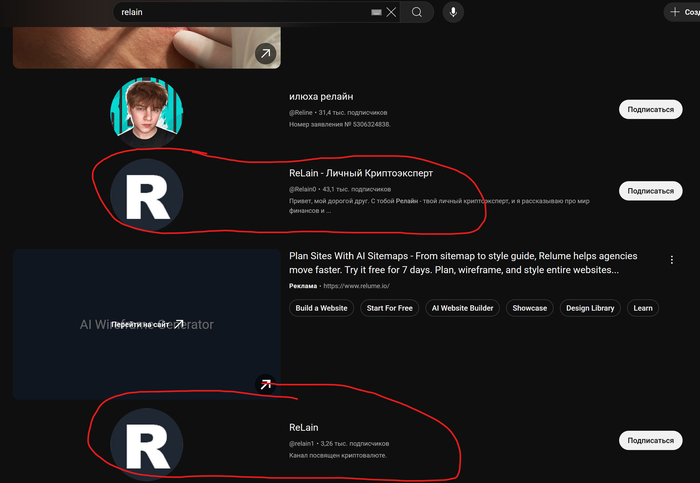The width and height of the screenshot is (700, 483).
Task: Click the external link arrow on the ad thumbnail corner
Action: coord(265,384)
